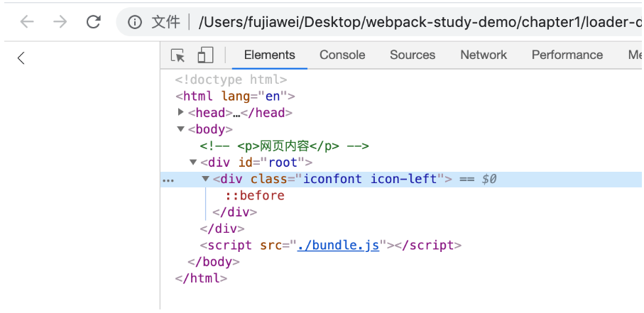
Task: Follow the ./bundle.js link
Action: coord(338,246)
